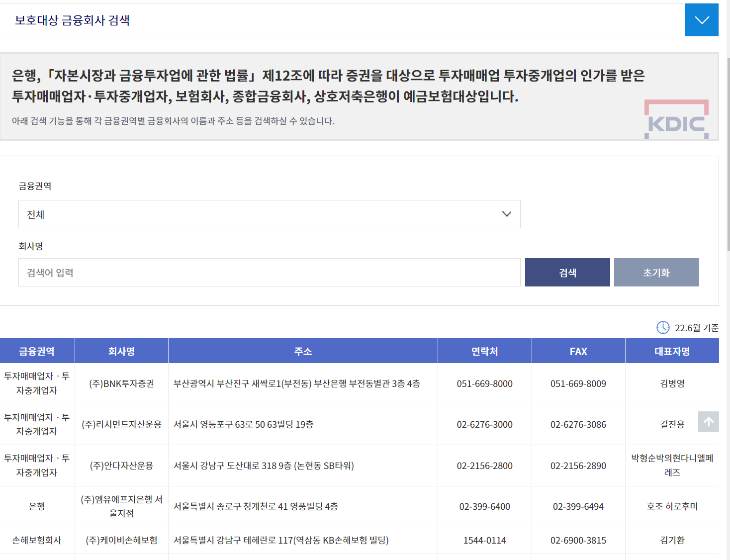Click the 손해보험회사 sector cell
The width and height of the screenshot is (730, 560).
point(37,540)
